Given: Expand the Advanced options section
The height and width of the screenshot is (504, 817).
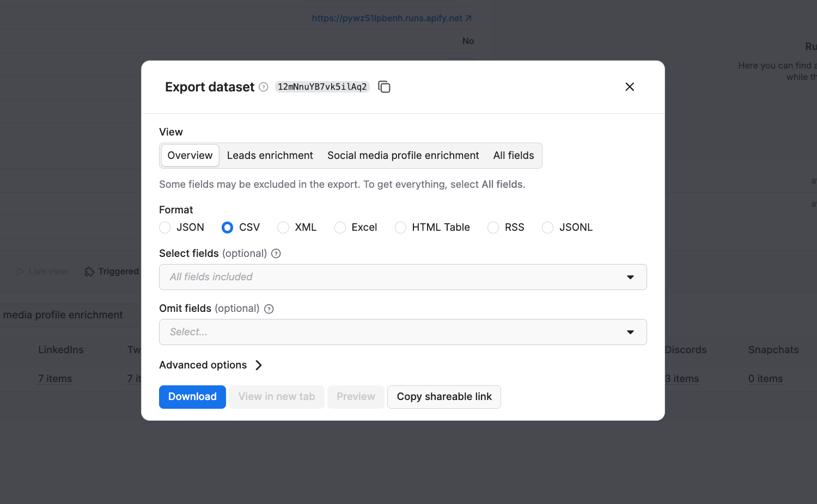Looking at the screenshot, I should click(211, 365).
